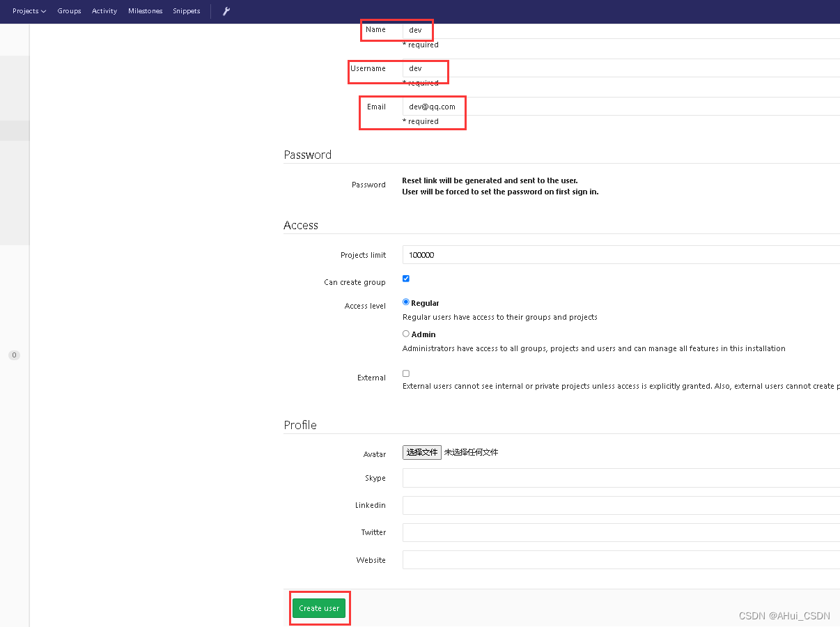Go to Activity in the top navigation
The image size is (840, 627).
104,11
